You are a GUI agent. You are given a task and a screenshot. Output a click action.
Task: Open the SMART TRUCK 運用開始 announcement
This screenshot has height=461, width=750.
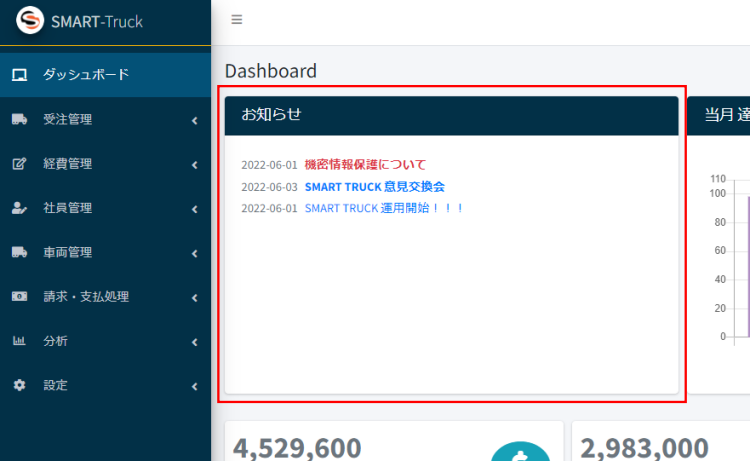[384, 208]
